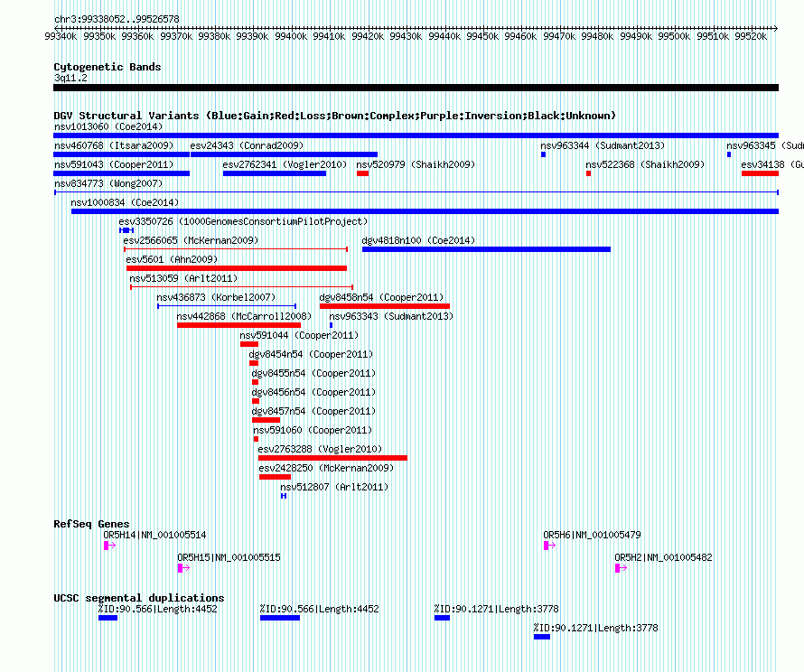Viewport: 804px width, 672px height.
Task: Click the nsv963345 small blue marker
Action: (x=729, y=154)
